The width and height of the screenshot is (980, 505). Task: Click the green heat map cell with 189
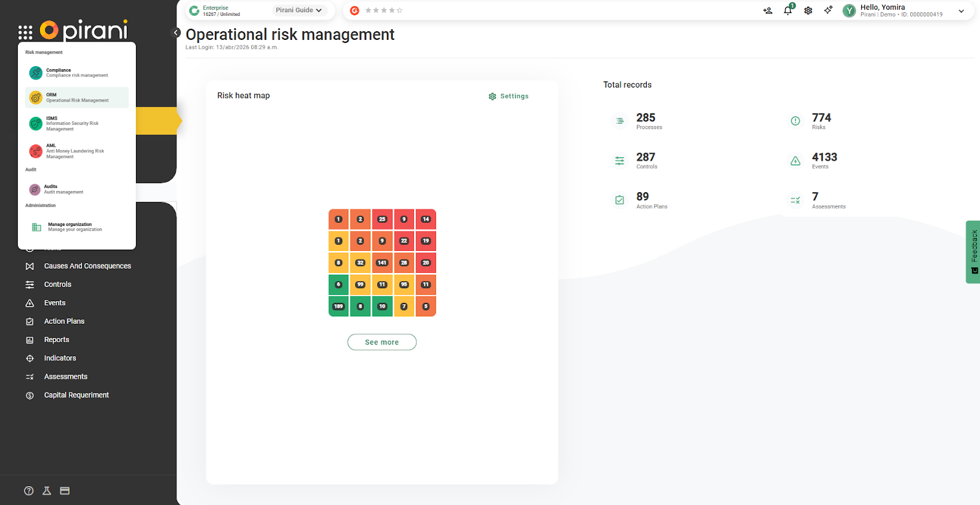(339, 306)
